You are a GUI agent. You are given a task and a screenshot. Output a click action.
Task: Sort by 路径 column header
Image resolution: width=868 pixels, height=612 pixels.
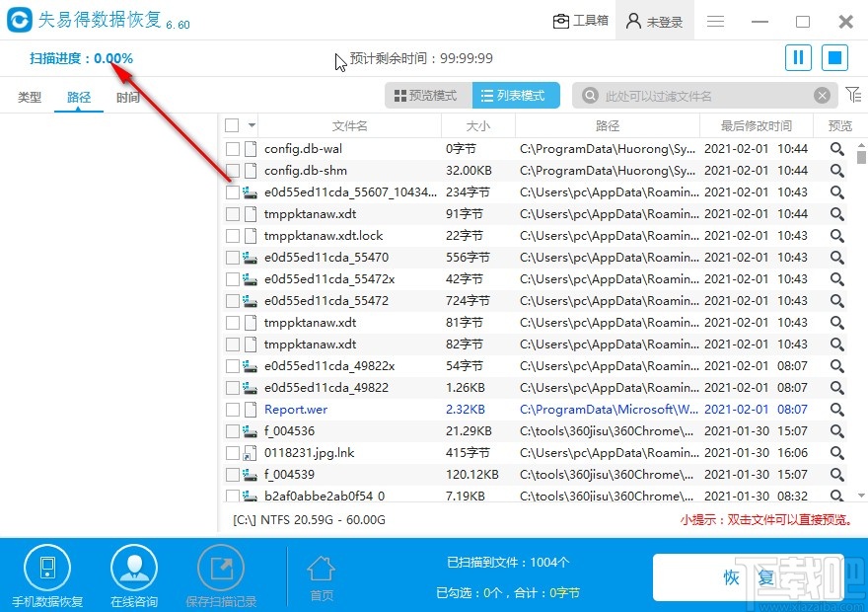(608, 125)
